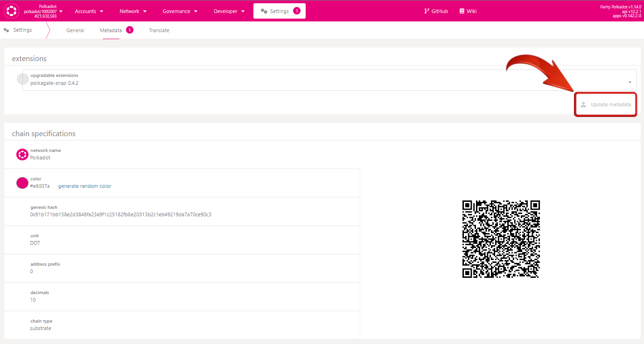
Task: Open the Accounts menu
Action: 89,11
